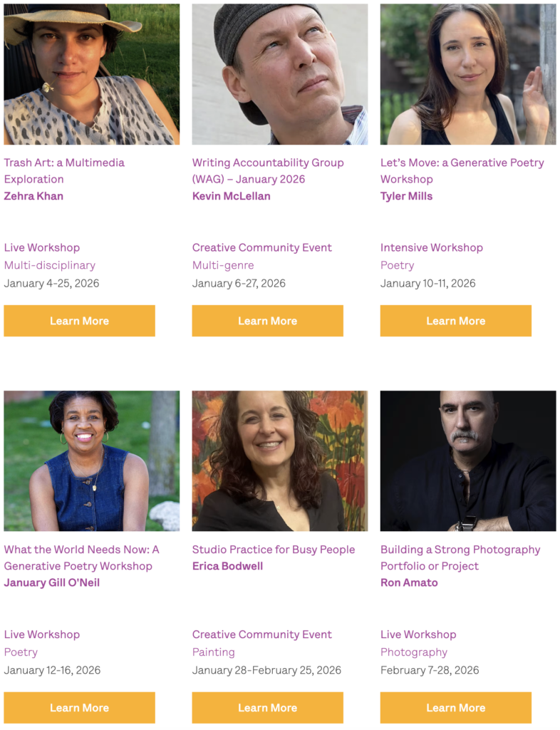Click Learn More for Erica Bodwell's Painting event

(267, 708)
